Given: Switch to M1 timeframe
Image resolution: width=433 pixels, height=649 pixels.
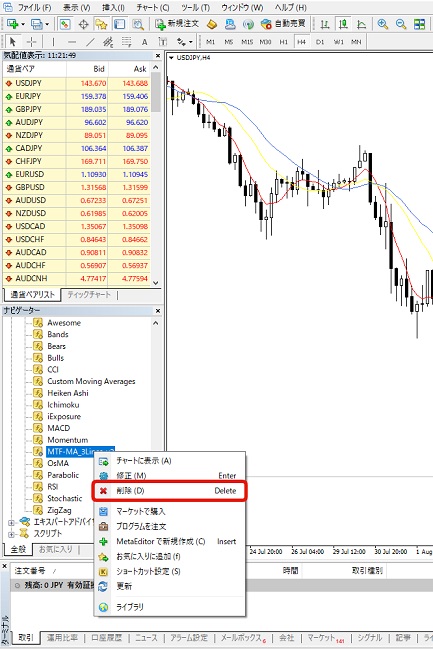Looking at the screenshot, I should [211, 42].
